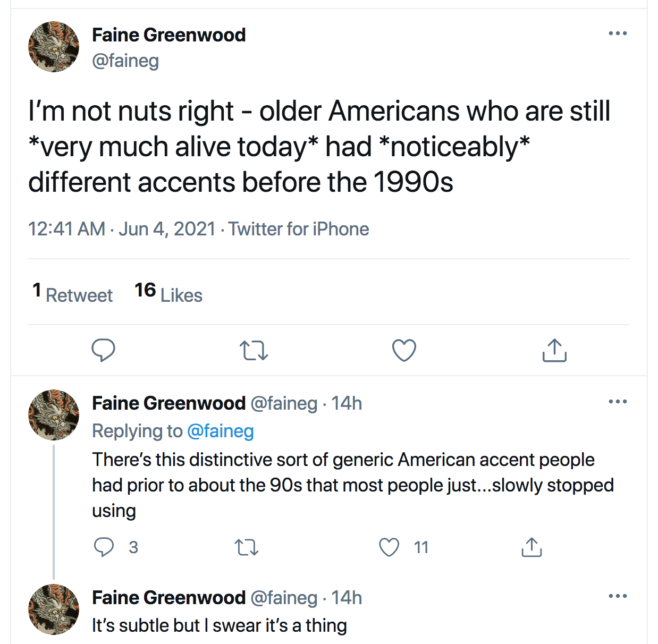Viewport: 658px width, 644px height.
Task: Click avatar on the second tweet
Action: (x=54, y=415)
